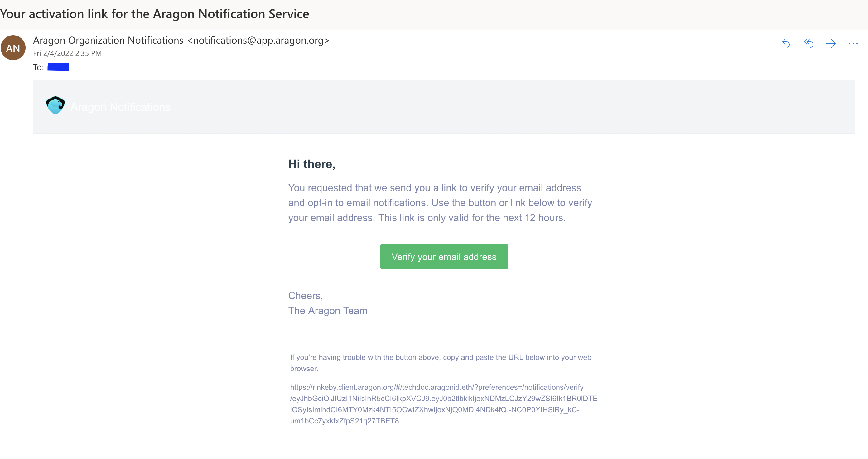Viewport: 868px width, 459px height.
Task: Click the Fri 2/4/2022 2:35 PM timestamp
Action: coord(67,53)
